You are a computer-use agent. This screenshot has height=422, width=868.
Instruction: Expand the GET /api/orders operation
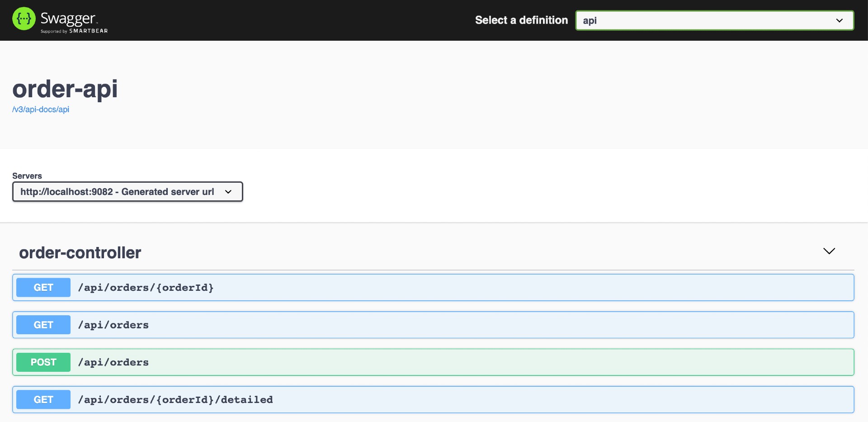[x=433, y=325]
